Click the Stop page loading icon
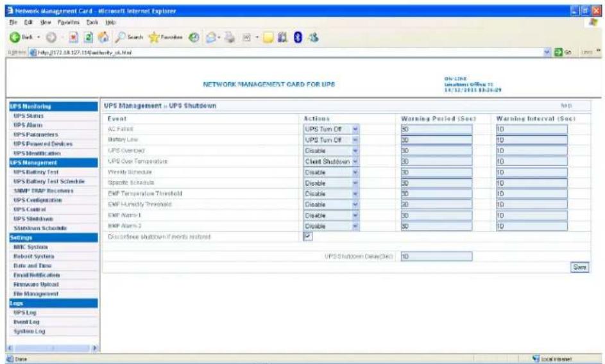Image resolution: width=605 pixels, height=364 pixels. pos(73,37)
